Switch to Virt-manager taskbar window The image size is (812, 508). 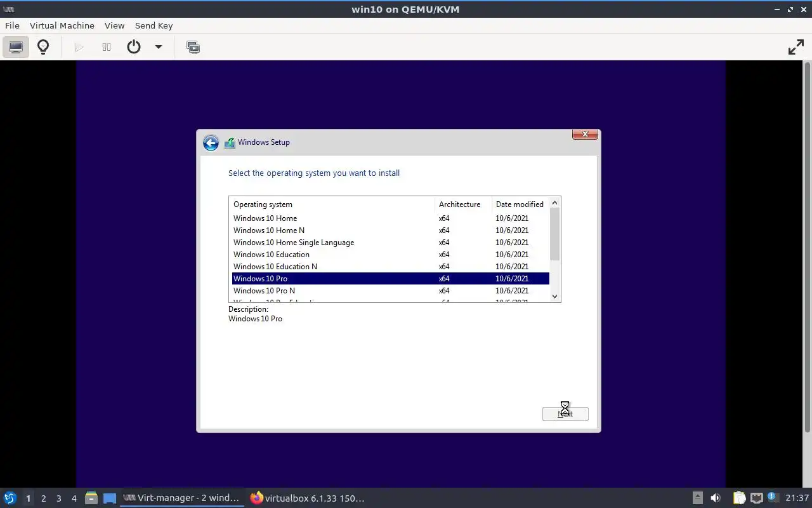tap(181, 498)
